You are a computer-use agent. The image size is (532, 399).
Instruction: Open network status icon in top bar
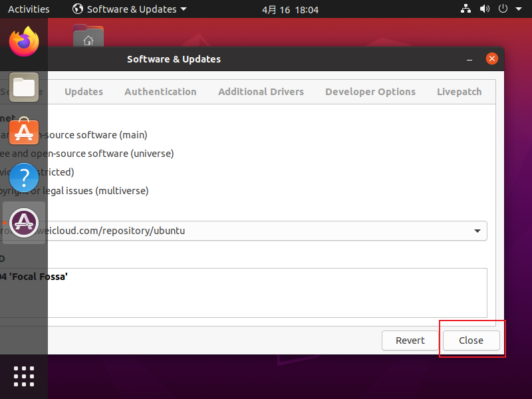point(465,9)
